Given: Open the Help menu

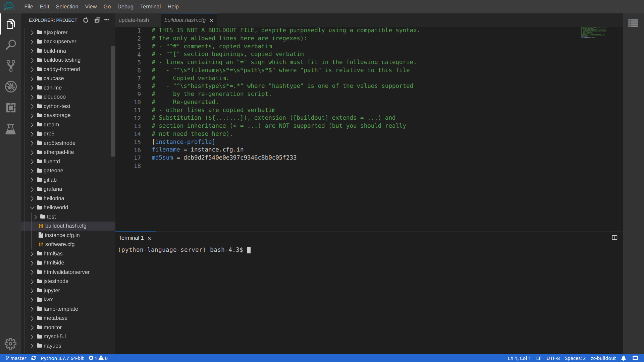Looking at the screenshot, I should click(173, 6).
